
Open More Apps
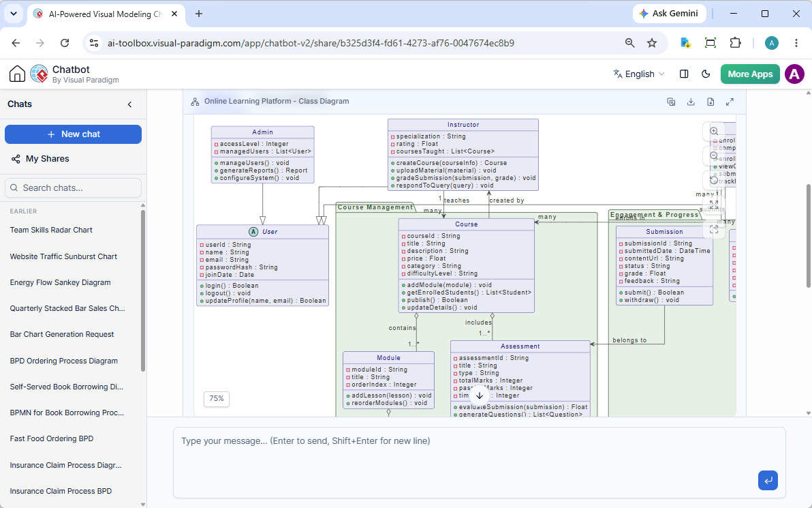coord(750,74)
